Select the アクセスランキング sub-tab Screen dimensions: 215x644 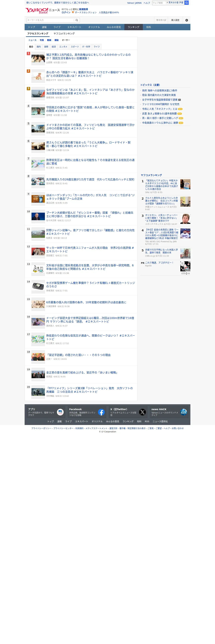(38, 33)
